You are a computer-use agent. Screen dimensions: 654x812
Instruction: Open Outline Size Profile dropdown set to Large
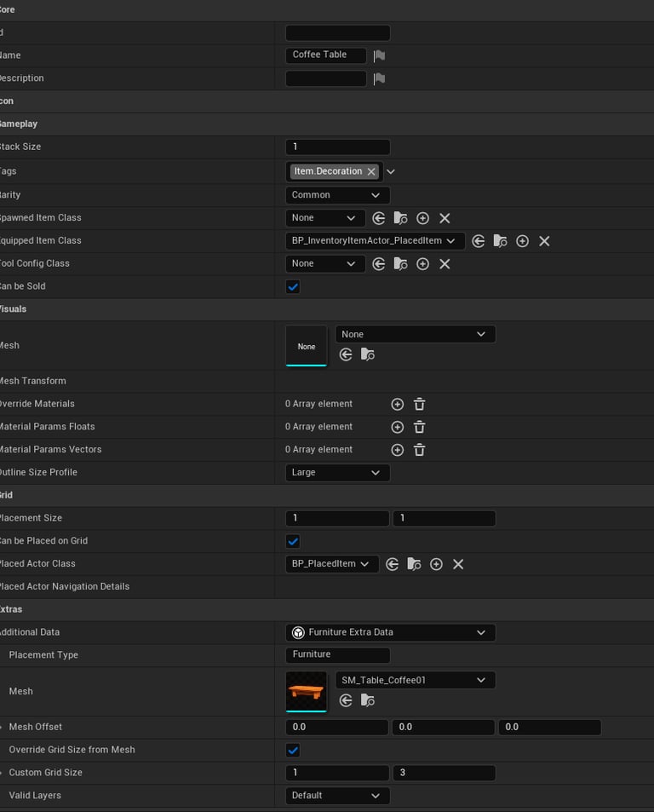coord(337,473)
